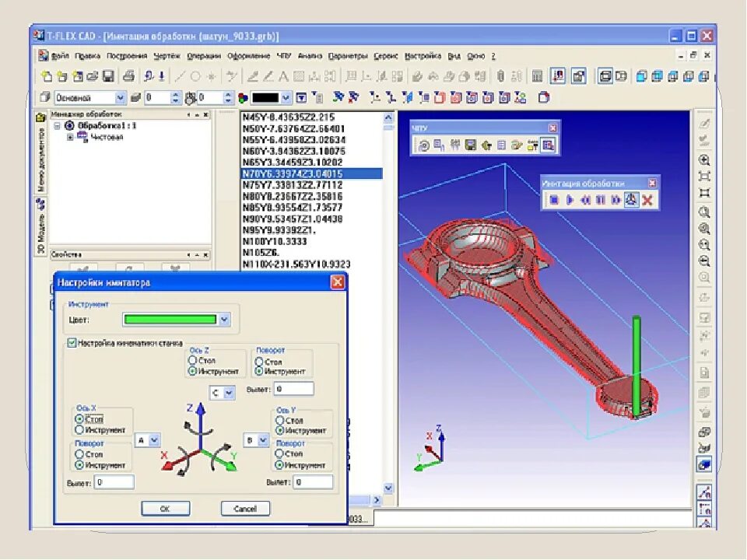The image size is (747, 560).
Task: Click the Вылет field below the X Поворот group
Action: pyautogui.click(x=114, y=482)
